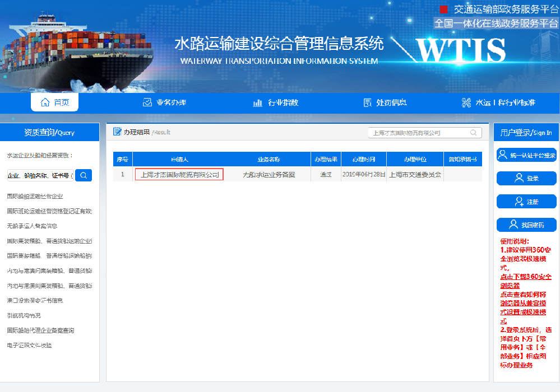Focus the 企业、船舶名称、证书号 query field
This screenshot has width=560, height=392.
40,175
